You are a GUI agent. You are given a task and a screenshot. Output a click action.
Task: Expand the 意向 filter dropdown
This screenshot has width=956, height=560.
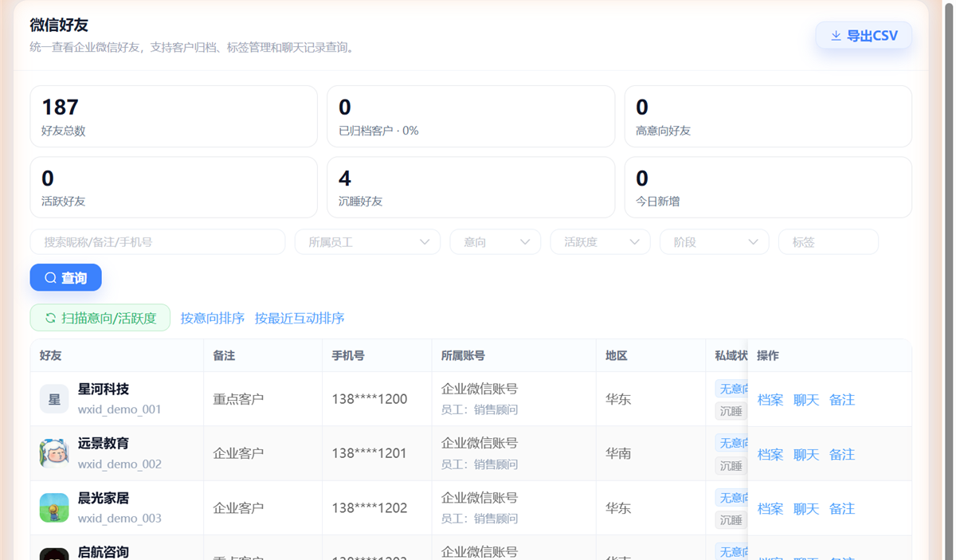point(496,242)
